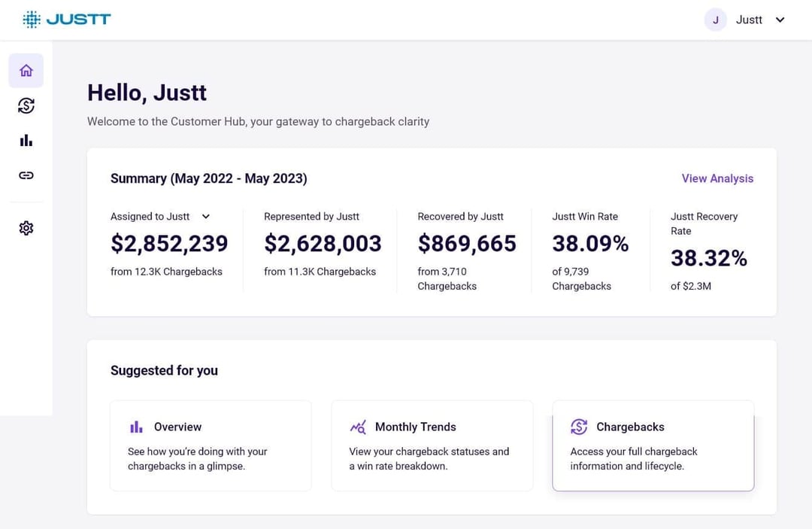The height and width of the screenshot is (529, 812).
Task: Click the Summary section heading
Action: pos(209,178)
